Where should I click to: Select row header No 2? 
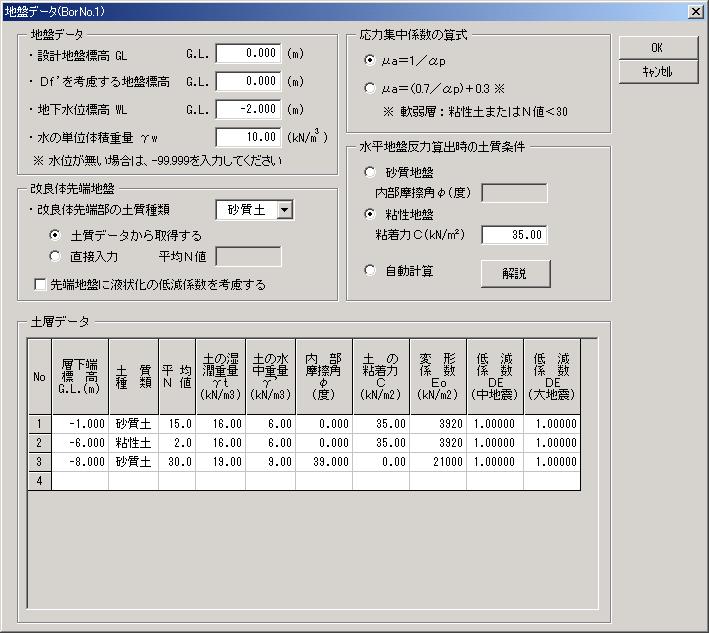point(39,443)
